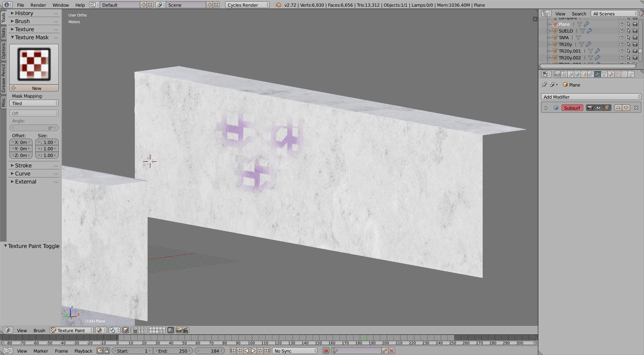Toggle renderability of TR20y object

(x=635, y=44)
